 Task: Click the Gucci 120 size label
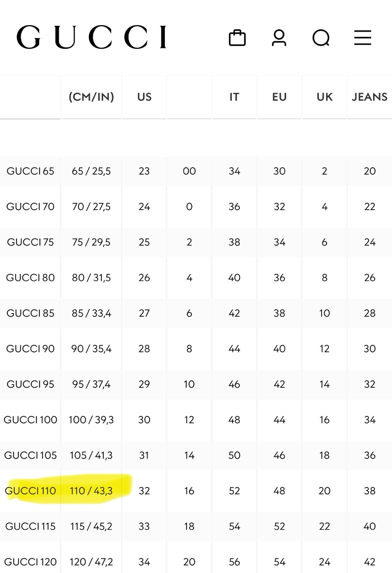pyautogui.click(x=30, y=562)
